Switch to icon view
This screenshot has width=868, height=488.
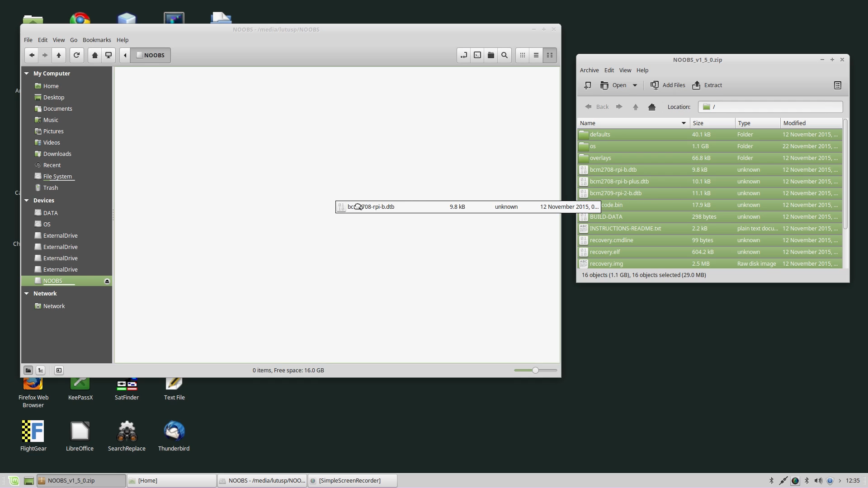pos(523,55)
